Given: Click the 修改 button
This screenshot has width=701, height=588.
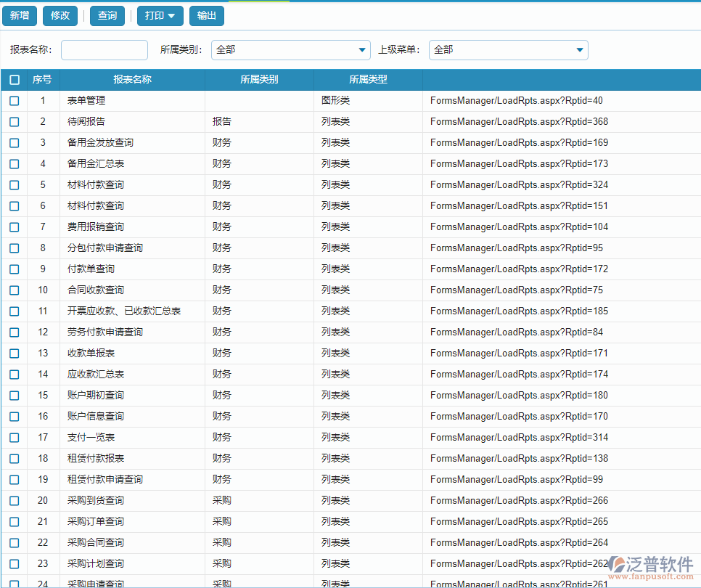Looking at the screenshot, I should [60, 15].
